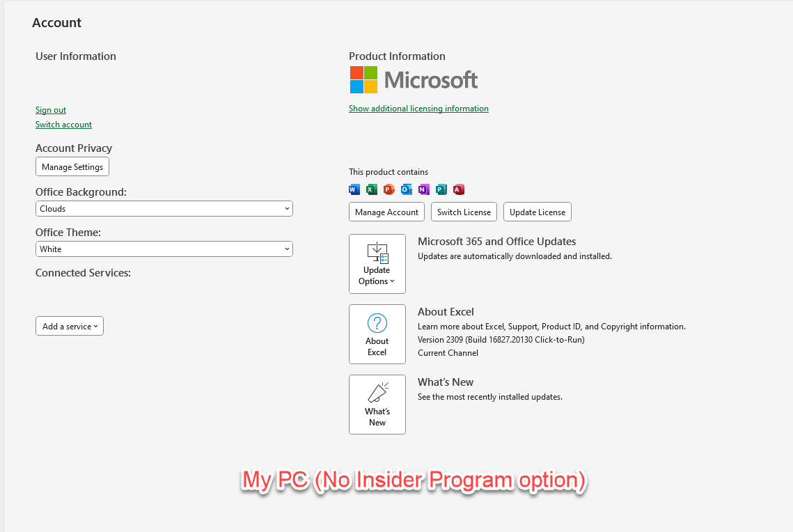
Task: Click the Manage Account button
Action: click(x=387, y=212)
